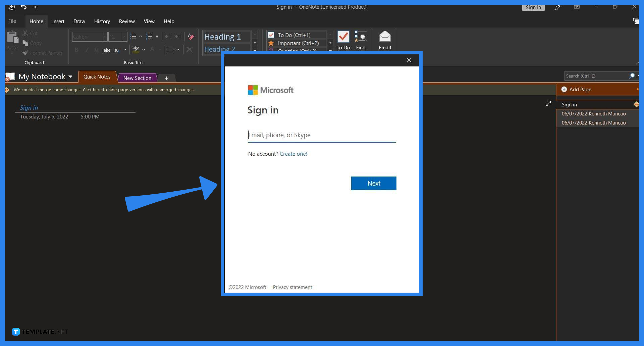Click the Clear All Formatting icon
This screenshot has width=644, height=346.
click(191, 37)
